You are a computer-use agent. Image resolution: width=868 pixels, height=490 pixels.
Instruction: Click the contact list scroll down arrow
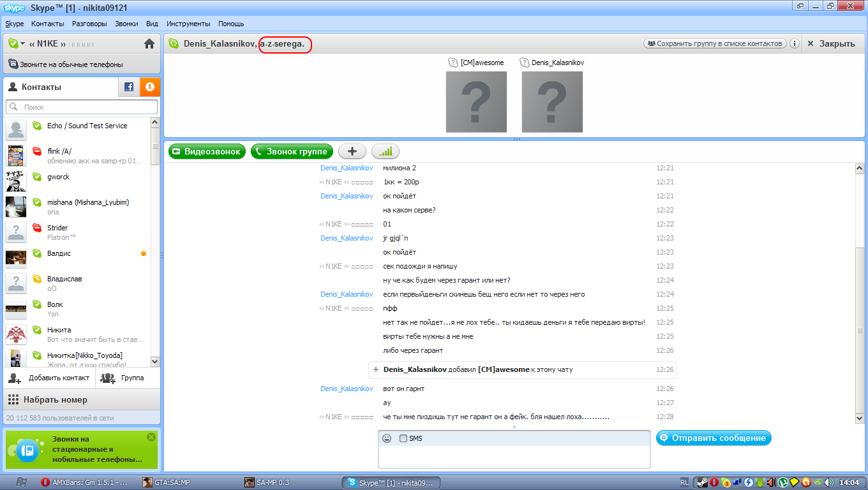154,361
